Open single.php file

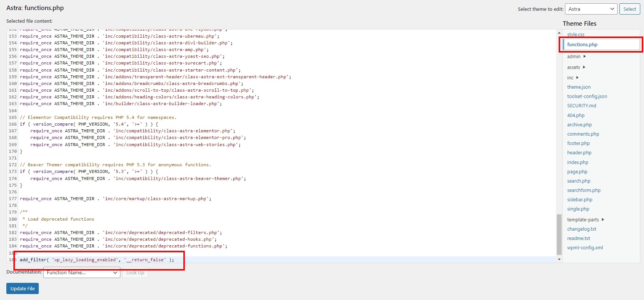click(578, 209)
